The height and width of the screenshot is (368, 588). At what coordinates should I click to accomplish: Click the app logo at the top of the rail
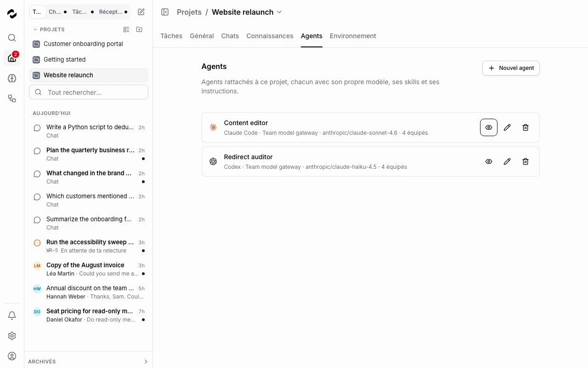(12, 14)
